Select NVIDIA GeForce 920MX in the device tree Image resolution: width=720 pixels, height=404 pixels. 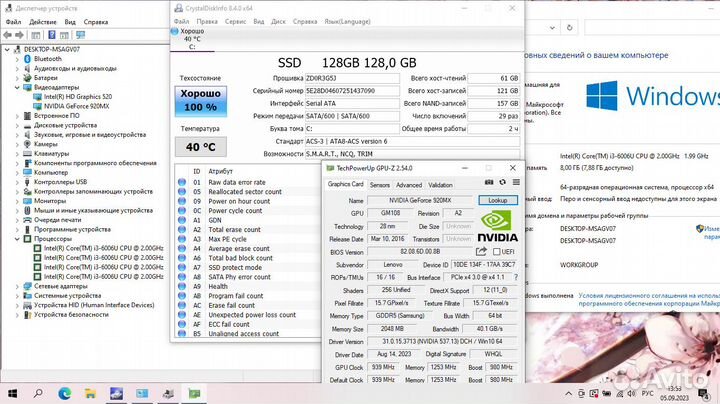tap(76, 106)
